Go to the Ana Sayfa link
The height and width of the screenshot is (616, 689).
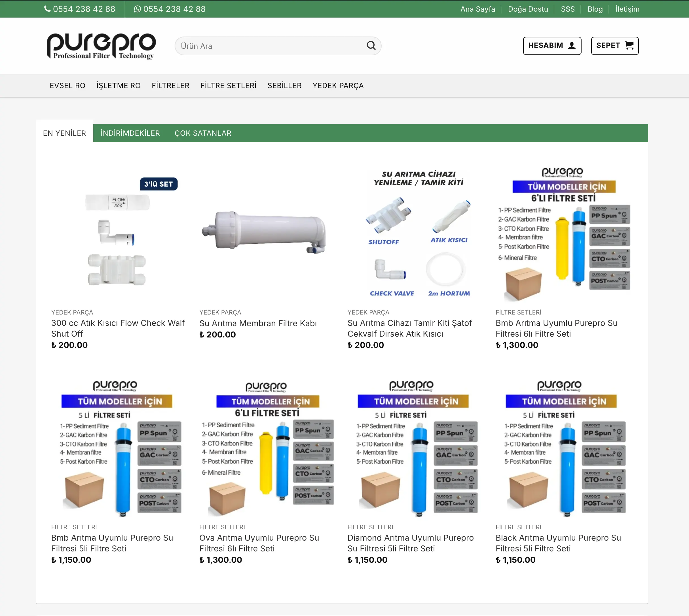pos(478,9)
